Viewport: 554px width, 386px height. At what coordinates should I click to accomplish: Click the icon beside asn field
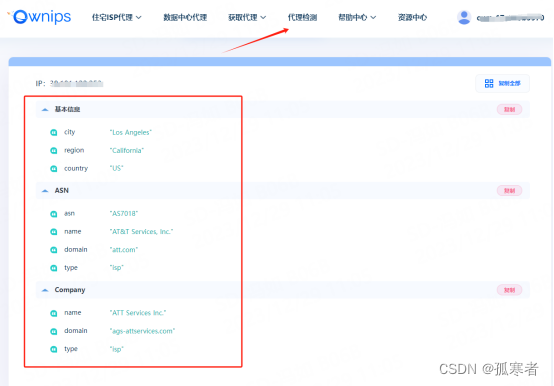point(54,214)
